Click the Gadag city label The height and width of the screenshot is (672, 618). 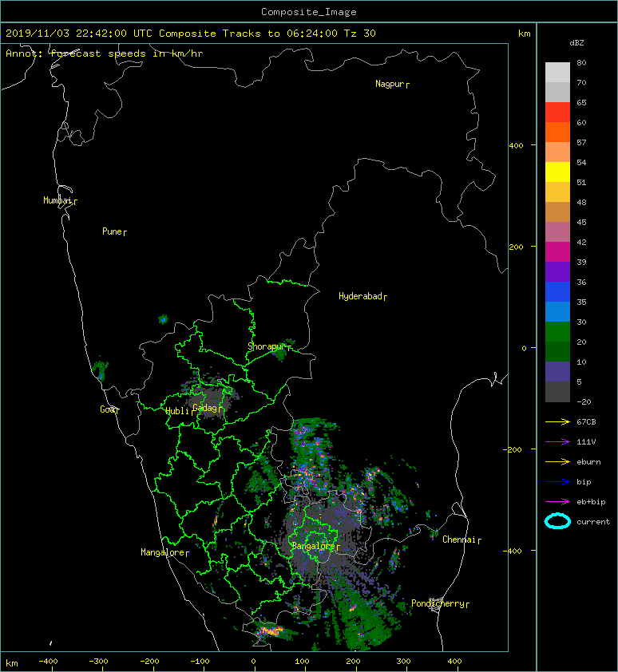point(205,408)
